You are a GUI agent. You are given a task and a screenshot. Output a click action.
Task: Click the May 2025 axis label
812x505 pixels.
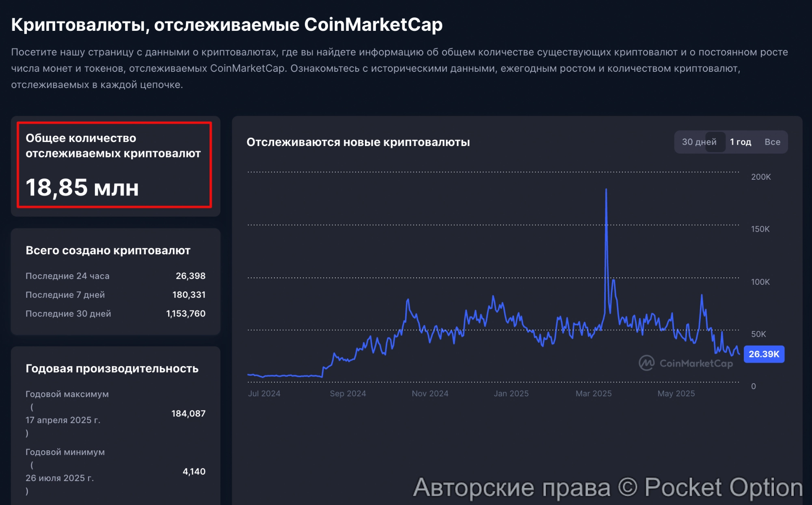coord(676,393)
